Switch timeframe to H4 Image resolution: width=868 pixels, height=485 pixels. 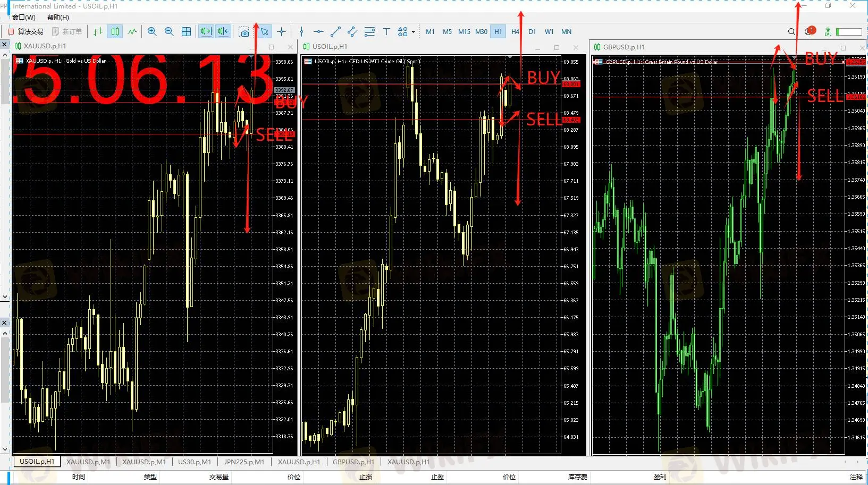[x=515, y=32]
